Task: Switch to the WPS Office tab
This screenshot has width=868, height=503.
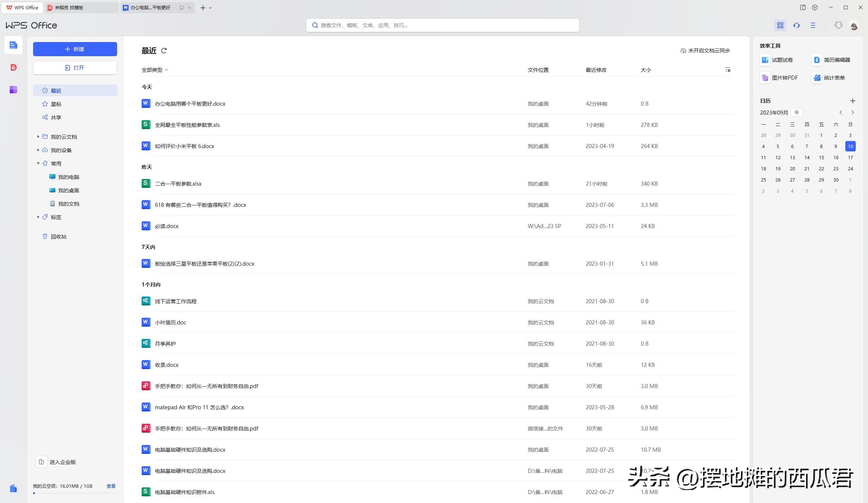Action: [x=22, y=7]
